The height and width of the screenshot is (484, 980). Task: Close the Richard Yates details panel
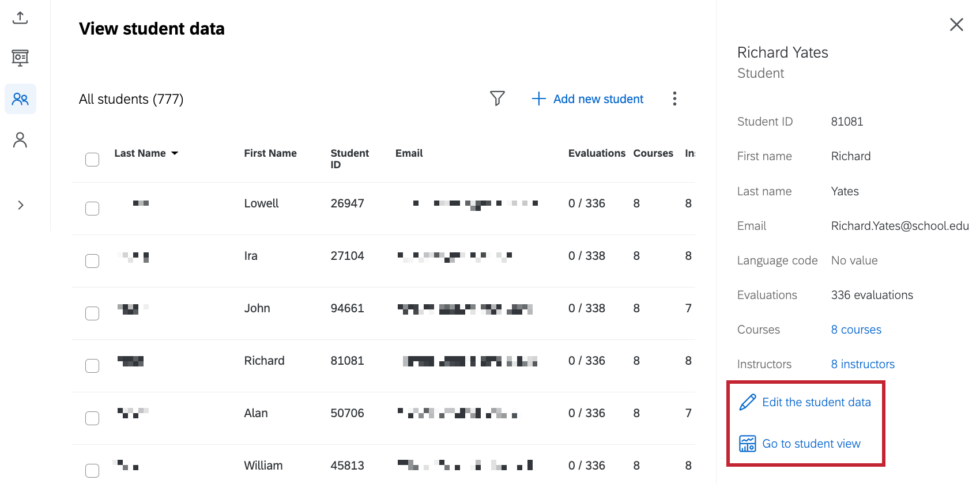(956, 24)
